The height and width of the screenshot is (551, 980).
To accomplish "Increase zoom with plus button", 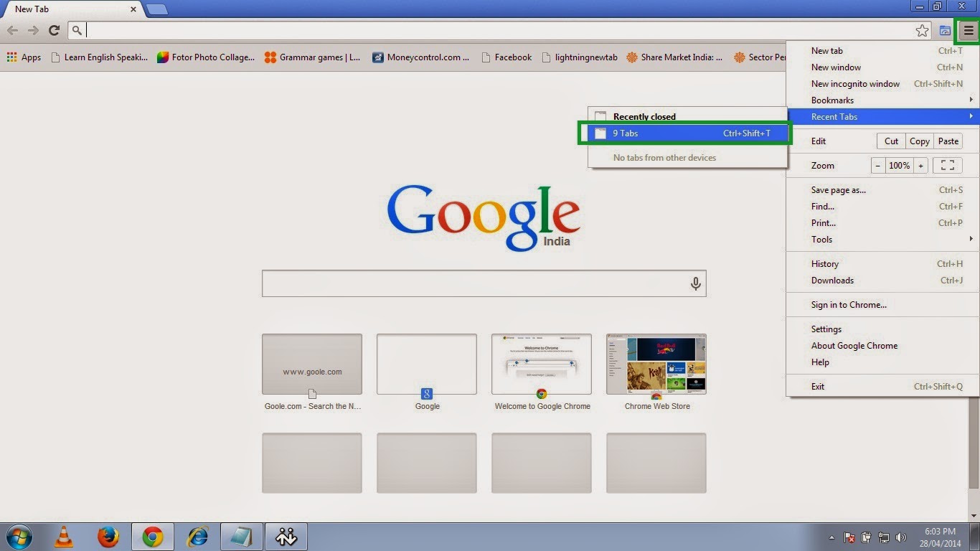I will (x=920, y=165).
